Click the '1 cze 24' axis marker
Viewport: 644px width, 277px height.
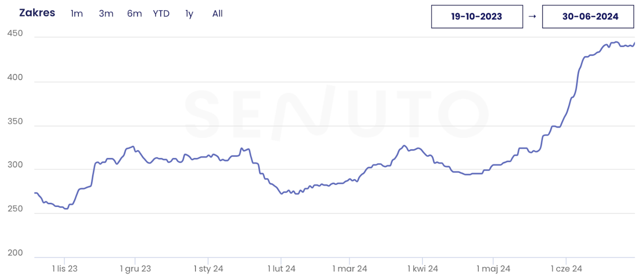[566, 269]
